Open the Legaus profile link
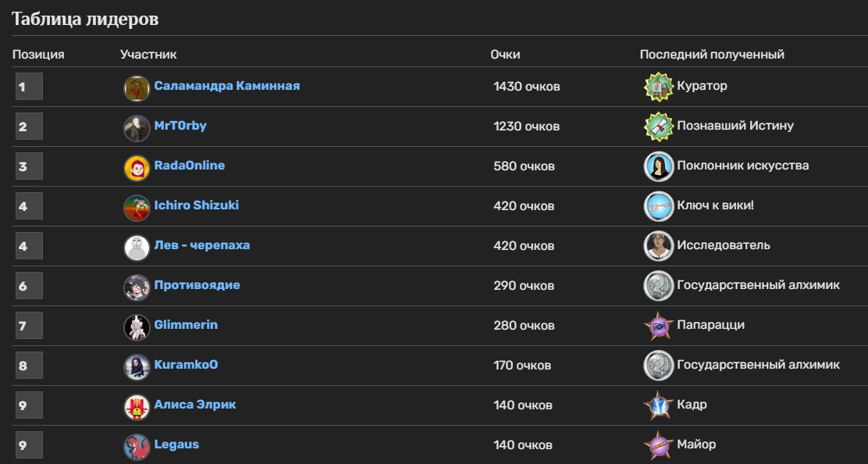The image size is (868, 464). click(176, 444)
